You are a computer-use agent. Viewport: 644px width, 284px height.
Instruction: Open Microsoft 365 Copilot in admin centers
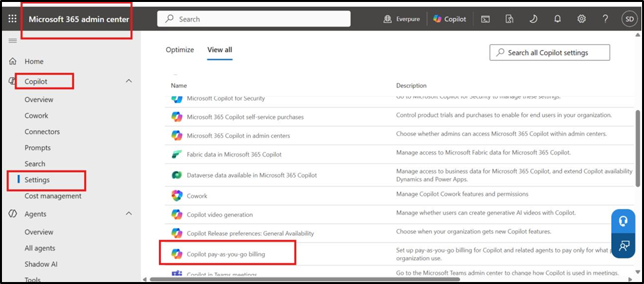coord(238,135)
